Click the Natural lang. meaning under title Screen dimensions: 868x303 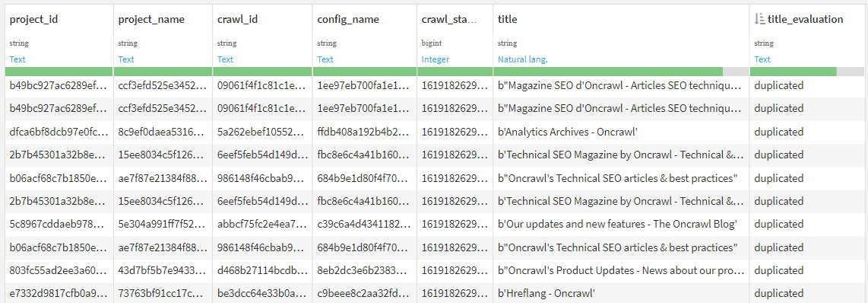coord(523,59)
